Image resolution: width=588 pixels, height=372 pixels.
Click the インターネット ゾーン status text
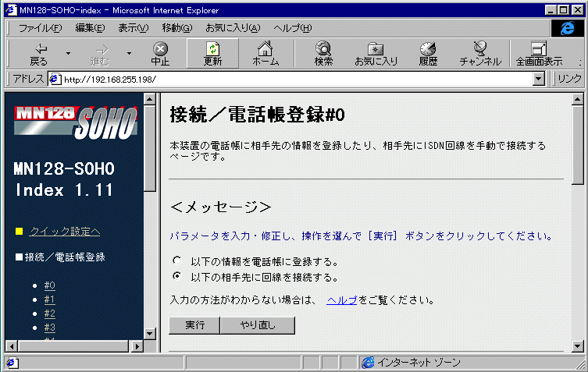pyautogui.click(x=419, y=363)
